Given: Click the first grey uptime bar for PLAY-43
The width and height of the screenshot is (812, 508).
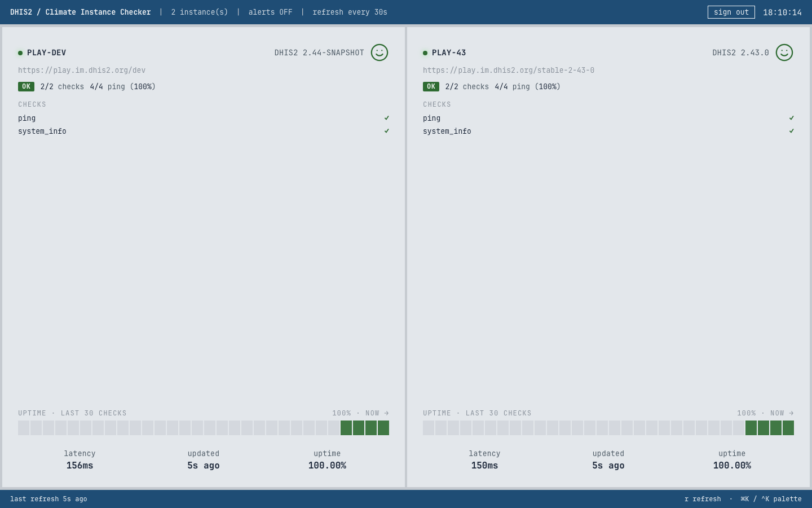Looking at the screenshot, I should click(429, 428).
